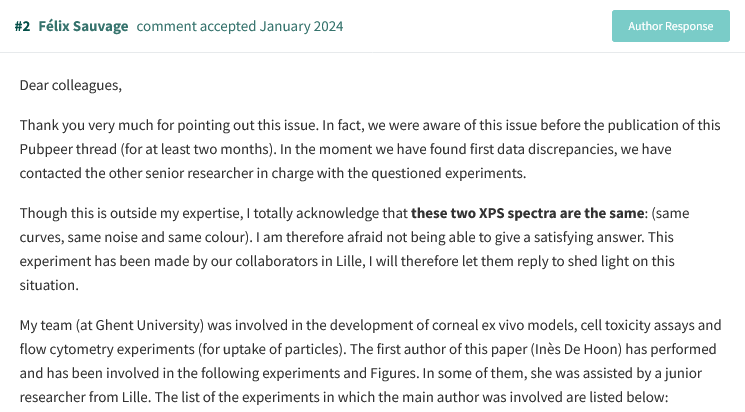Click the #2 comment number link
This screenshot has height=412, width=745.
(x=22, y=26)
